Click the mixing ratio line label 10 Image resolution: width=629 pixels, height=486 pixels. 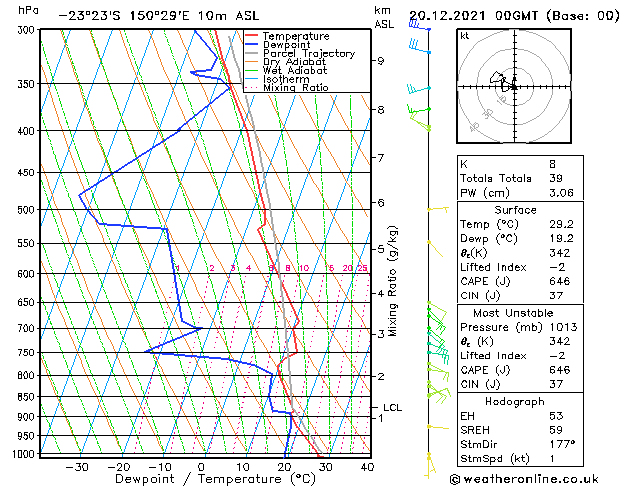[x=304, y=268]
